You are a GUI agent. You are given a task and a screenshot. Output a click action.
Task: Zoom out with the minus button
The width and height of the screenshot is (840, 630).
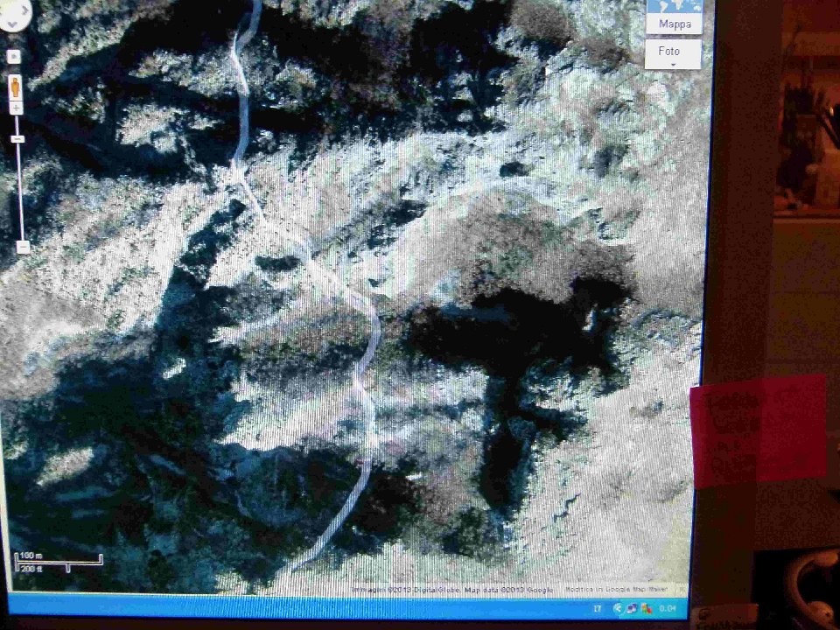[23, 247]
